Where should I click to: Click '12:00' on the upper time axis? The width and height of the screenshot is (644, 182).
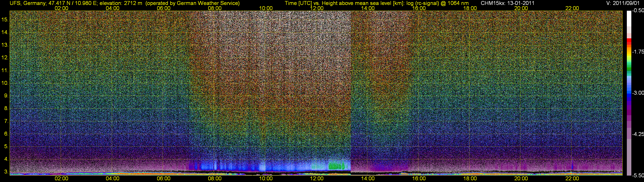(x=317, y=8)
